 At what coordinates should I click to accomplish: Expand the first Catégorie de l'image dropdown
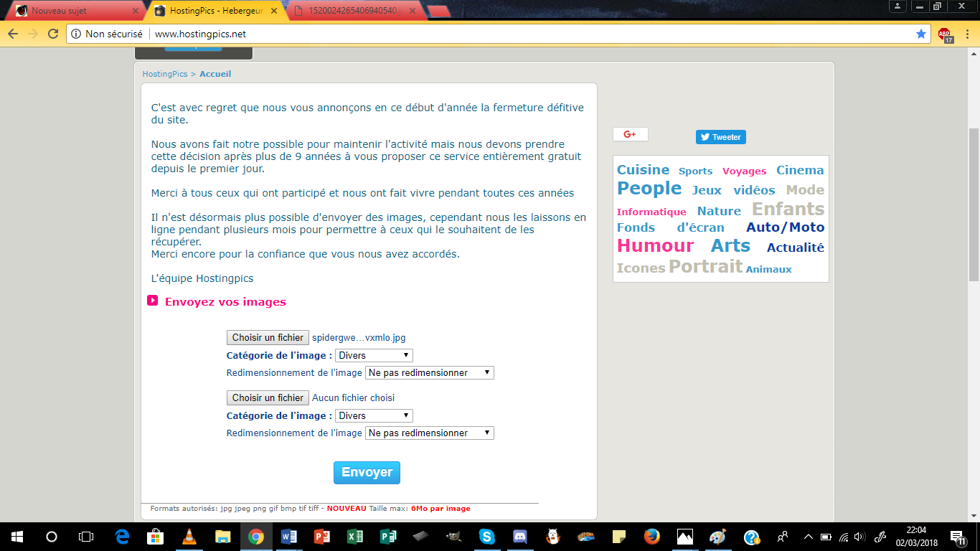(374, 356)
